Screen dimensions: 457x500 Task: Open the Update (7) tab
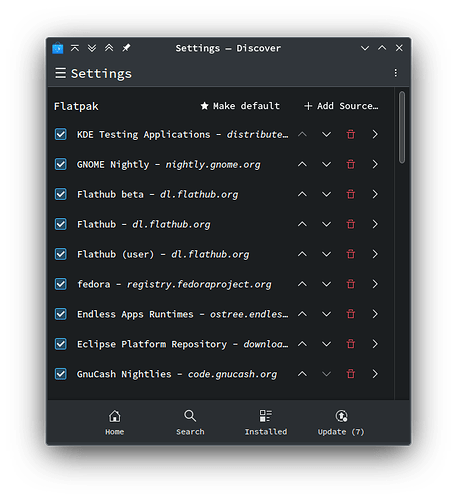pos(341,423)
